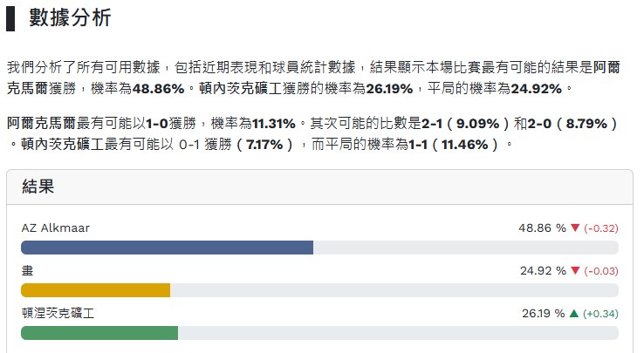644x353 pixels.
Task: Click the (-0.32) change value
Action: coord(601,228)
